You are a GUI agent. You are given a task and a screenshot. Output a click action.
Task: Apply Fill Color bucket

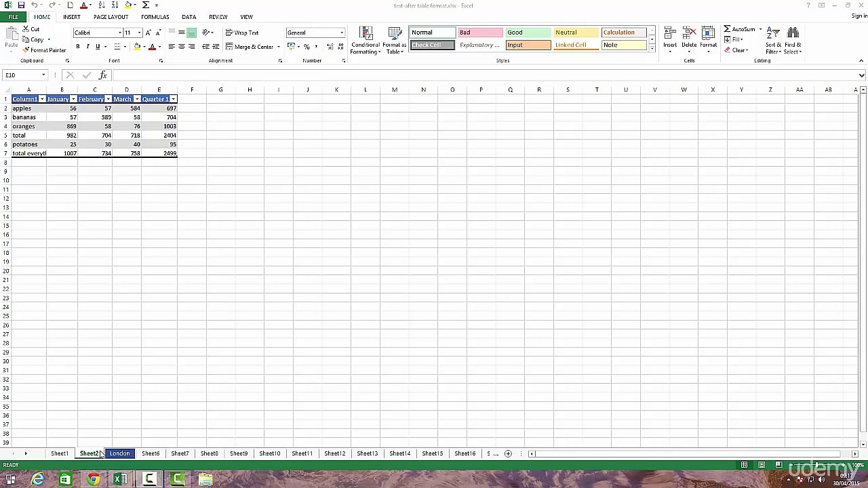(137, 47)
